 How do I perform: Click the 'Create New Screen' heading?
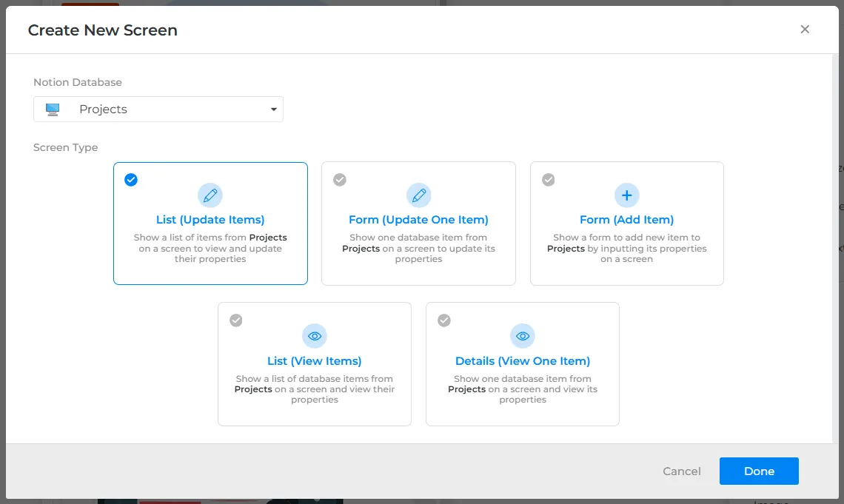click(x=103, y=30)
